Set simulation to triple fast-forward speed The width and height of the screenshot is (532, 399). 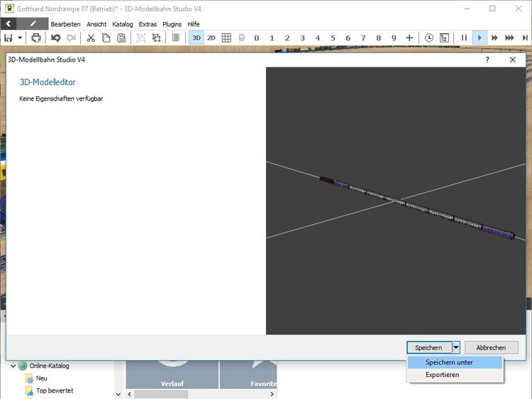[509, 38]
